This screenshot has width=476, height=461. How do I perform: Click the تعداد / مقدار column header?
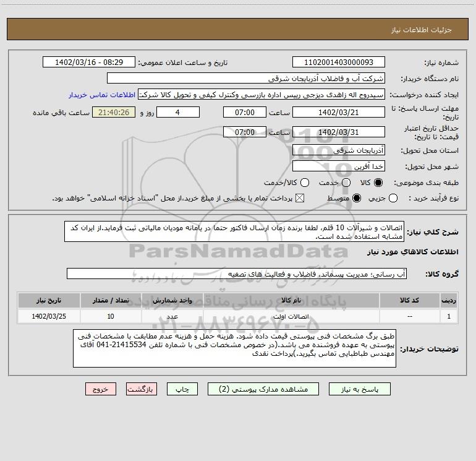pyautogui.click(x=111, y=300)
